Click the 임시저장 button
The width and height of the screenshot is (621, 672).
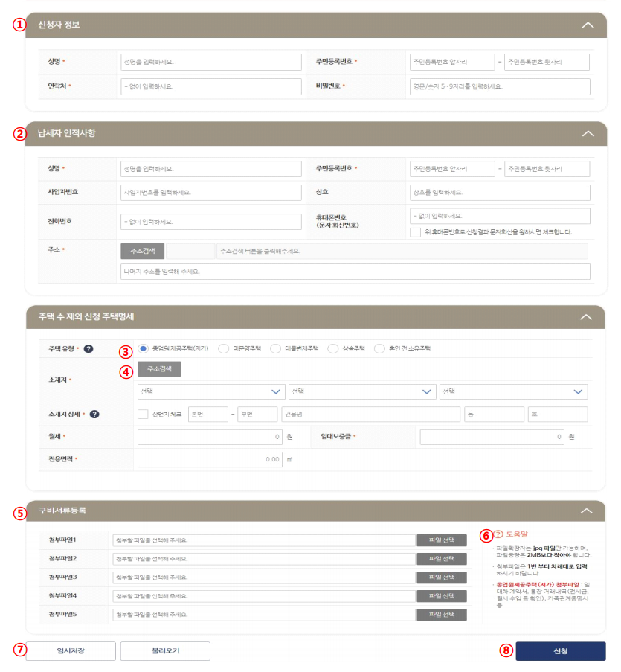pyautogui.click(x=71, y=651)
